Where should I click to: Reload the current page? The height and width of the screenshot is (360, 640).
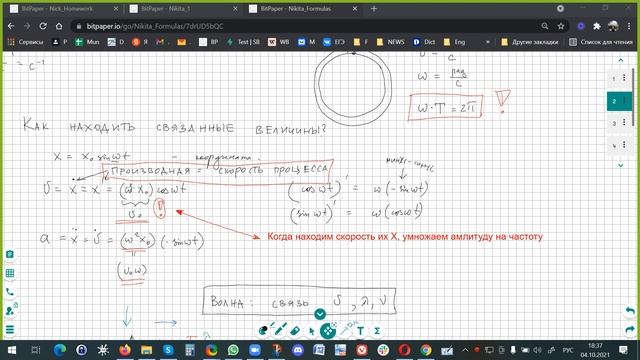click(x=43, y=26)
